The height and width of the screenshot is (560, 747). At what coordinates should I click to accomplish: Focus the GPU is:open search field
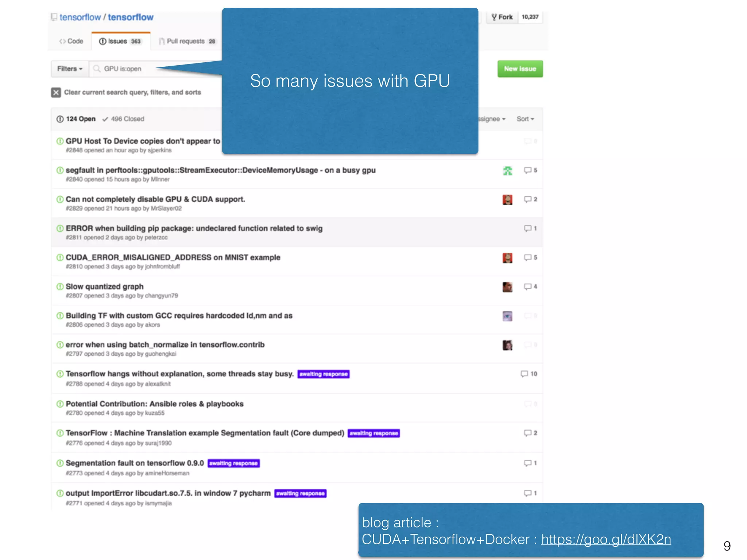click(156, 69)
